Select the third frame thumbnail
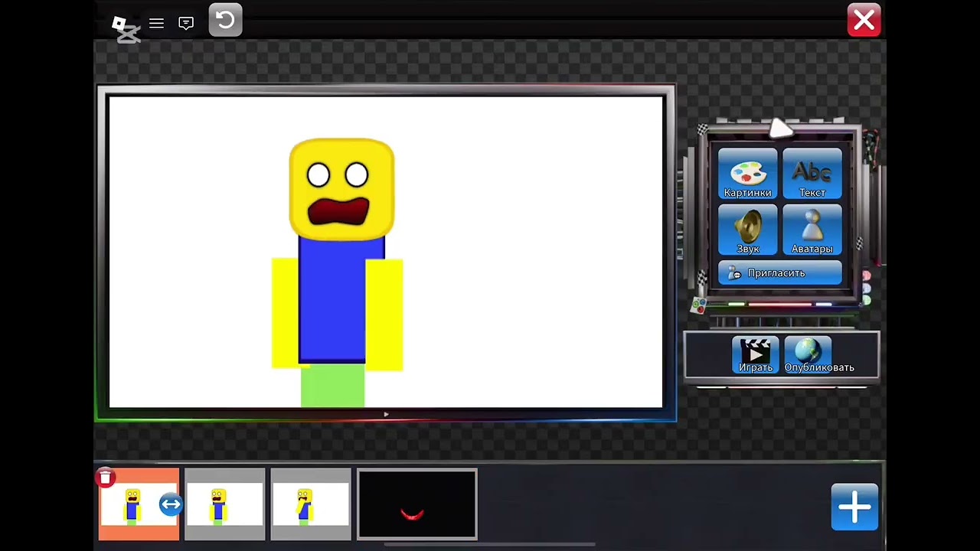 click(x=310, y=504)
